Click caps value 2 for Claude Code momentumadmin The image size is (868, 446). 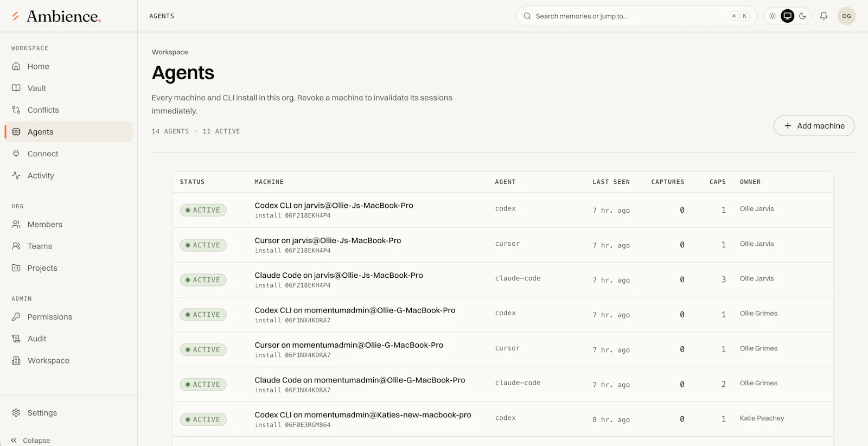(x=723, y=384)
